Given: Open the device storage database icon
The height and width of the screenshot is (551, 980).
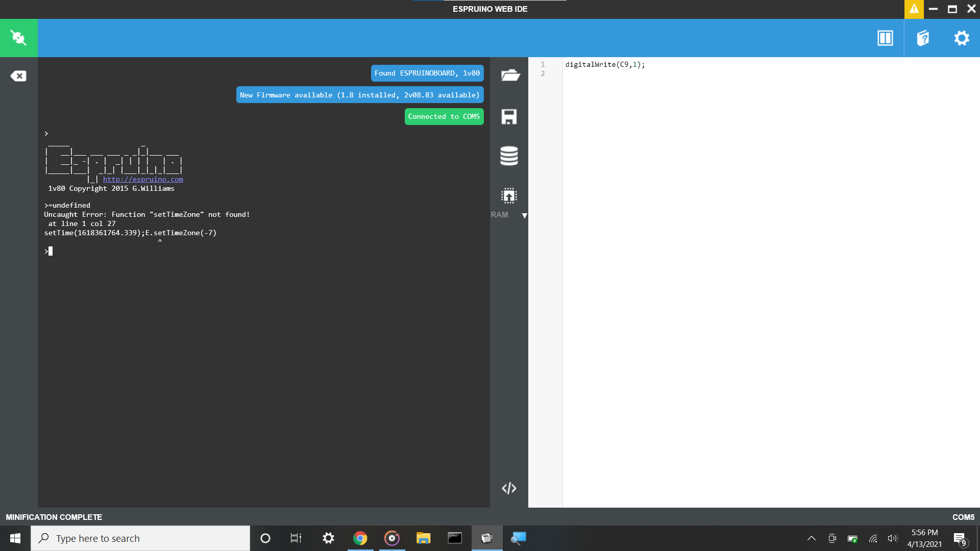Looking at the screenshot, I should coord(509,156).
